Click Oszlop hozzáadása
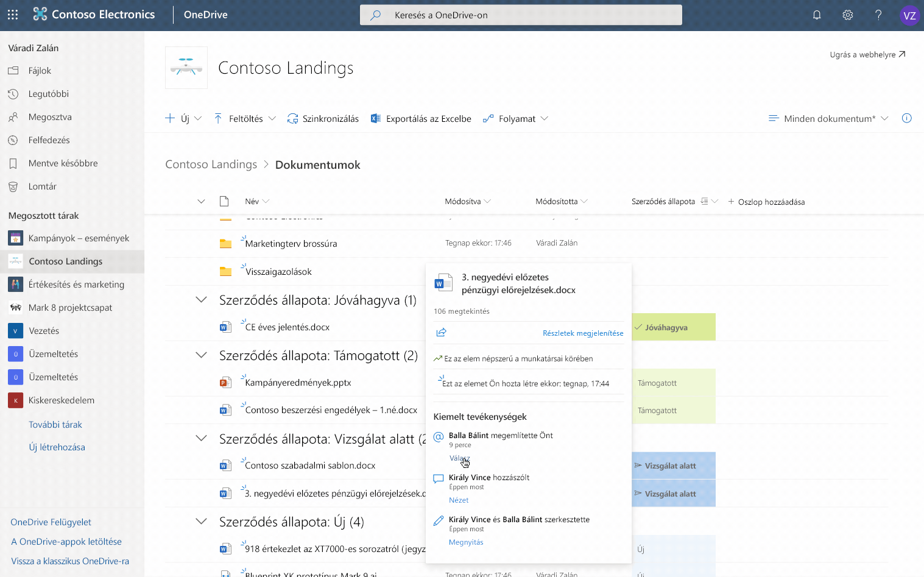 (x=766, y=202)
